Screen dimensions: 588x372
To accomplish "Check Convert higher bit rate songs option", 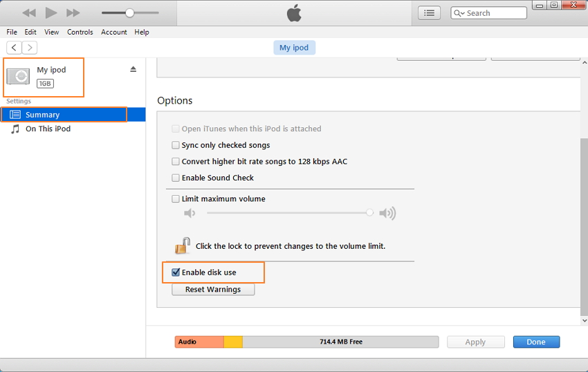I will pos(176,162).
